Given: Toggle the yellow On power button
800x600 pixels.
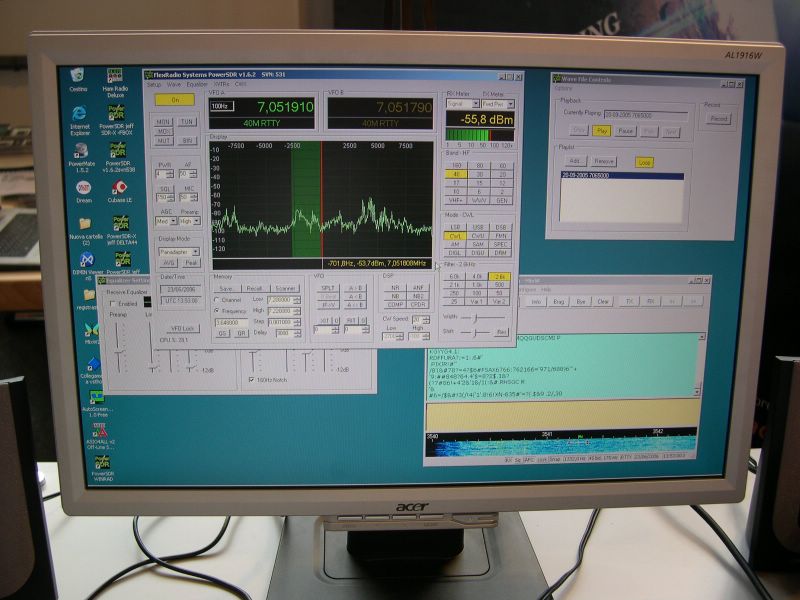Looking at the screenshot, I should [x=175, y=100].
